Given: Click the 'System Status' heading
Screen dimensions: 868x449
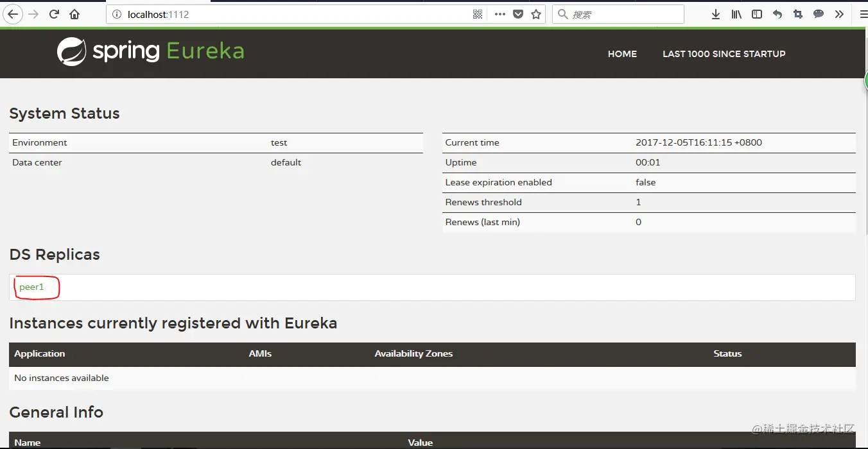Looking at the screenshot, I should pyautogui.click(x=64, y=114).
